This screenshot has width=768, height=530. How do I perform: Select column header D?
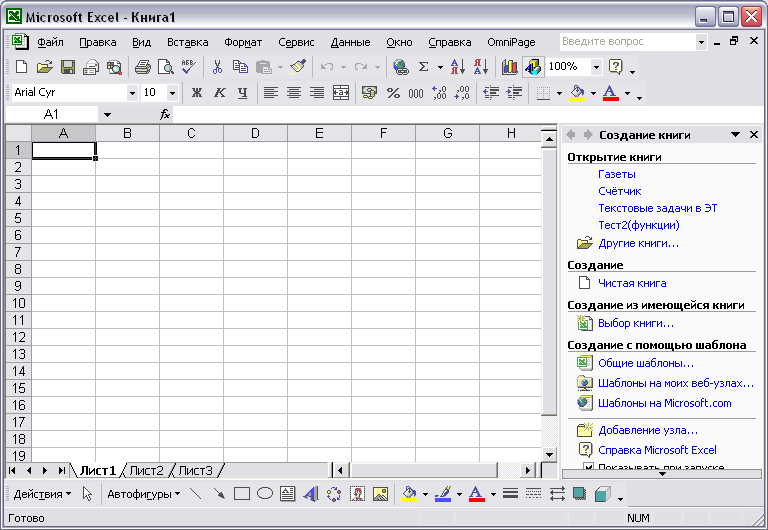point(255,133)
